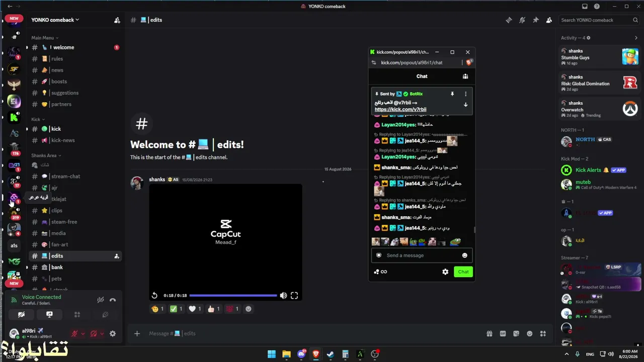Open the emoji picker in Discord message bar
The image size is (644, 362).
[x=529, y=333]
